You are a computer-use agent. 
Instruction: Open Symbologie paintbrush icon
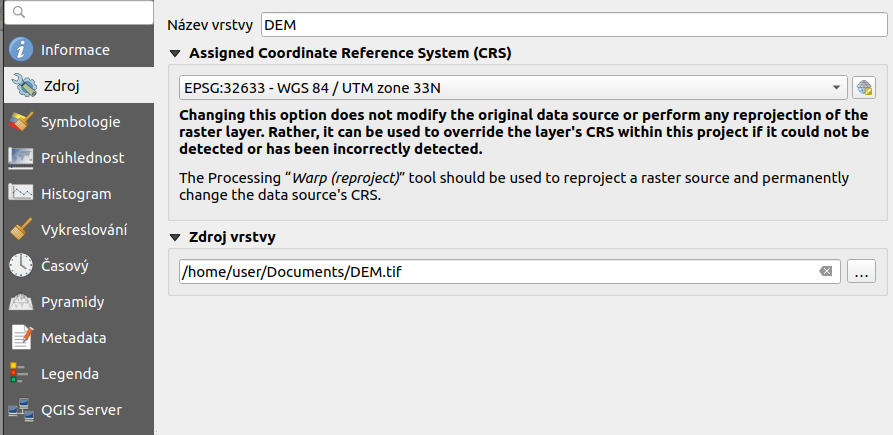click(x=21, y=122)
